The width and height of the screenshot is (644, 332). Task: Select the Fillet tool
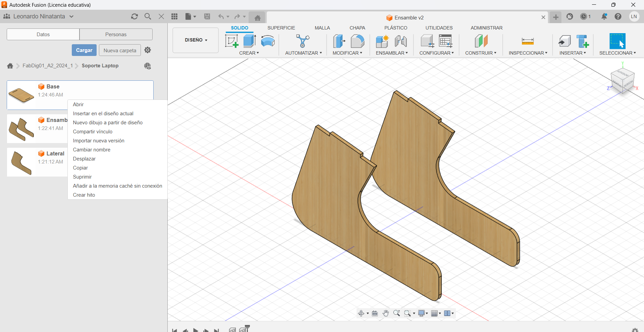[x=357, y=41]
